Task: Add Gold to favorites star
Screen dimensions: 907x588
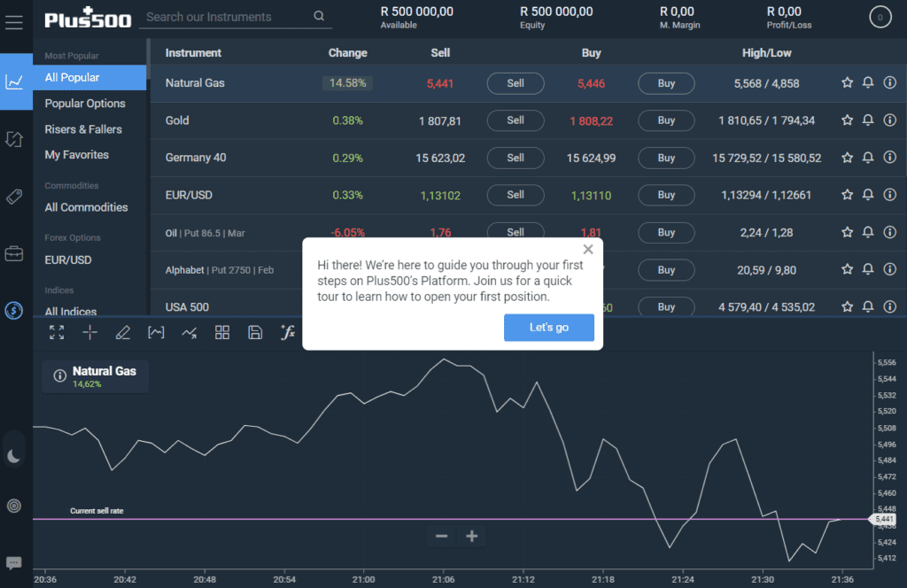Action: pyautogui.click(x=847, y=120)
